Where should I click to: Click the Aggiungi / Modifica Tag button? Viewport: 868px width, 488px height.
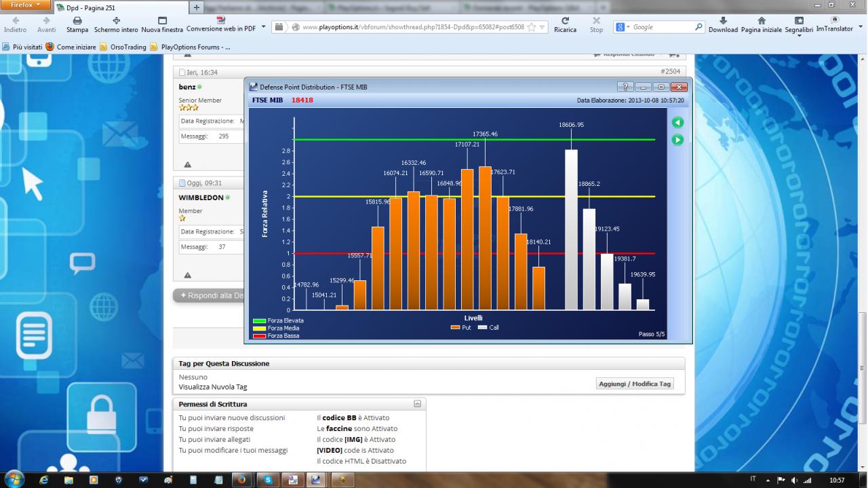pos(635,383)
